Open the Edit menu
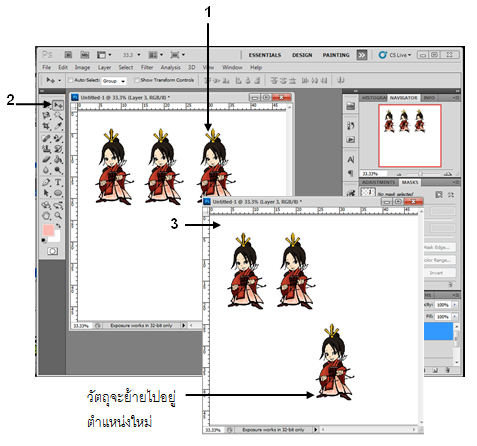Image resolution: width=477 pixels, height=446 pixels. pos(63,67)
